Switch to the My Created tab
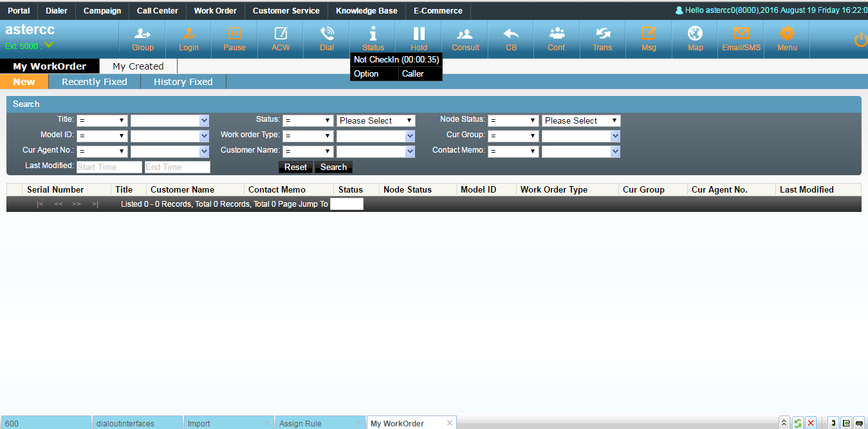868x429 pixels. click(x=138, y=66)
